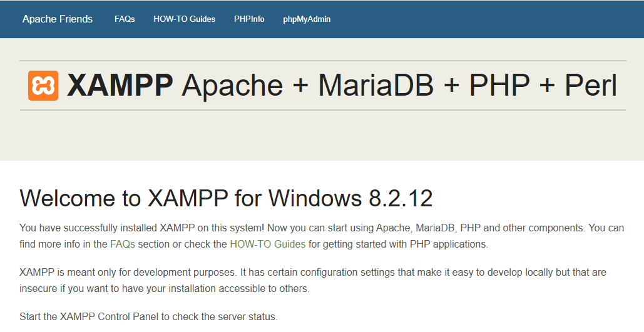Open the Apache Friends home link
644x332 pixels.
point(58,19)
